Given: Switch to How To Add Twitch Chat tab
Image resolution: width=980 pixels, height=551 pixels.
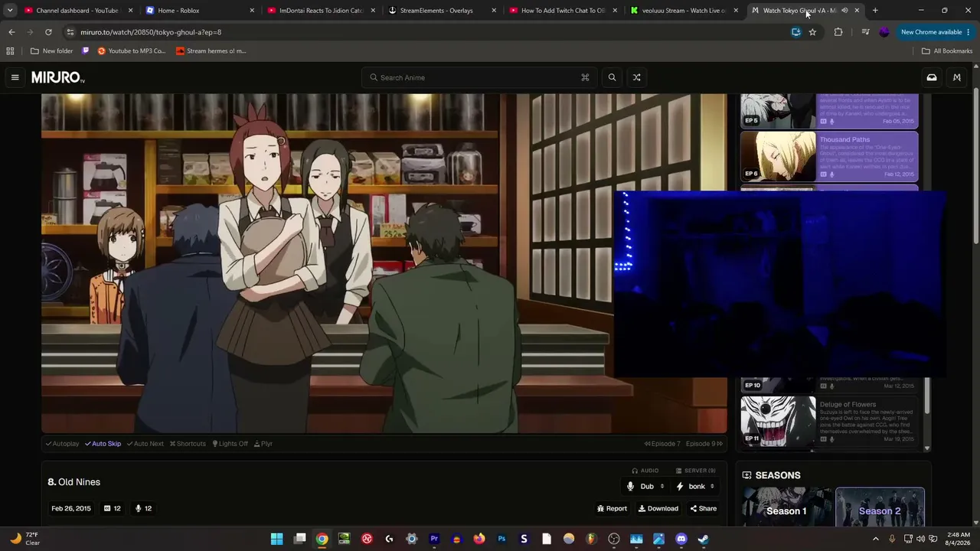Looking at the screenshot, I should tap(562, 11).
